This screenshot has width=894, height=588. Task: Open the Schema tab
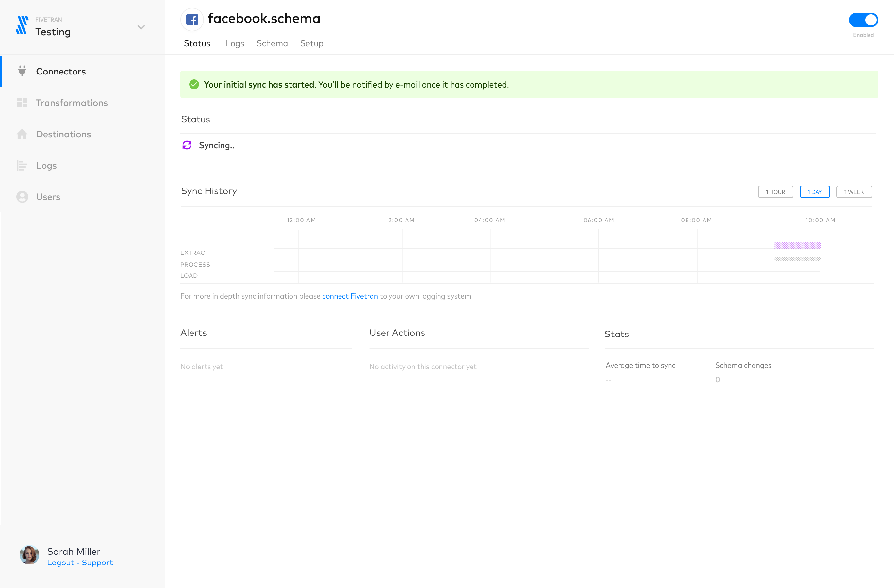(x=272, y=43)
